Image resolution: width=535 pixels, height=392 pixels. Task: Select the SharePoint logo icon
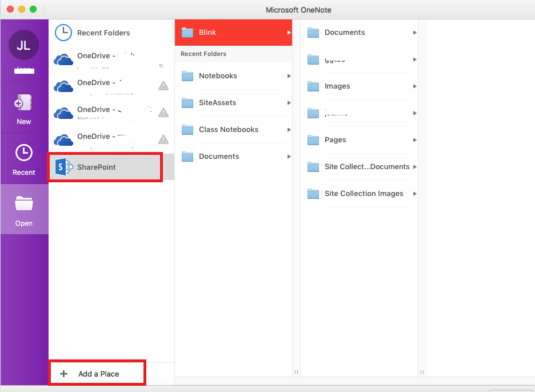coord(64,167)
